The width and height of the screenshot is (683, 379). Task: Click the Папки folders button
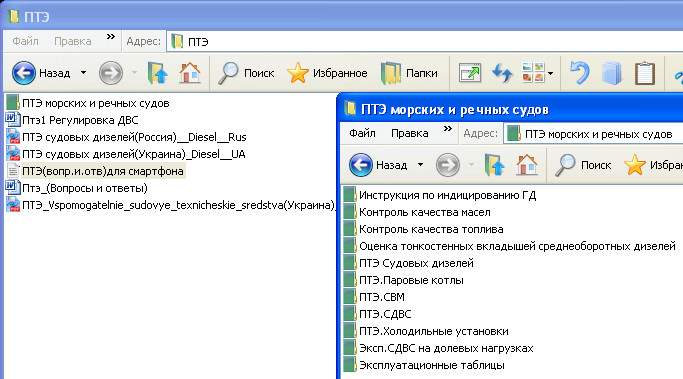409,73
